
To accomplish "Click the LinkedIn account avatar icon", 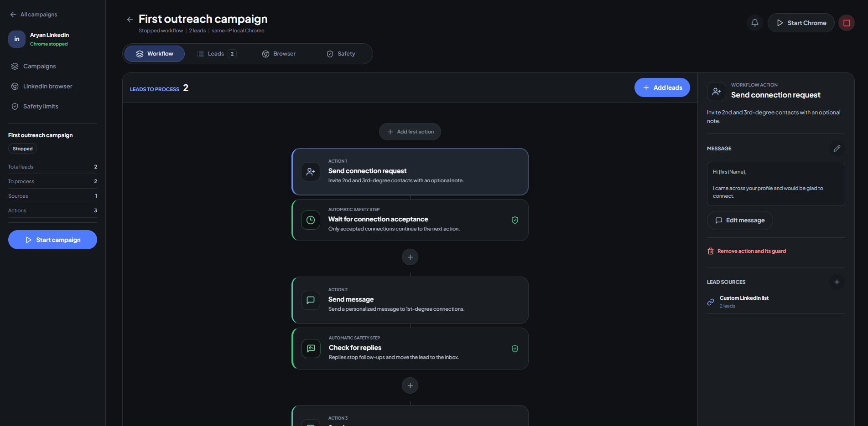I will tap(17, 39).
